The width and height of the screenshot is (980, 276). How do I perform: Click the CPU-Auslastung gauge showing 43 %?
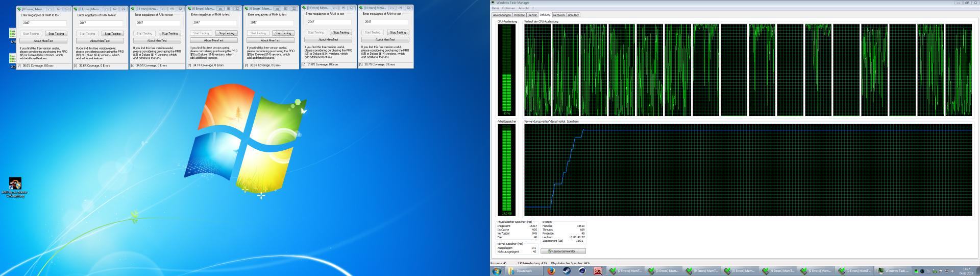[507, 70]
